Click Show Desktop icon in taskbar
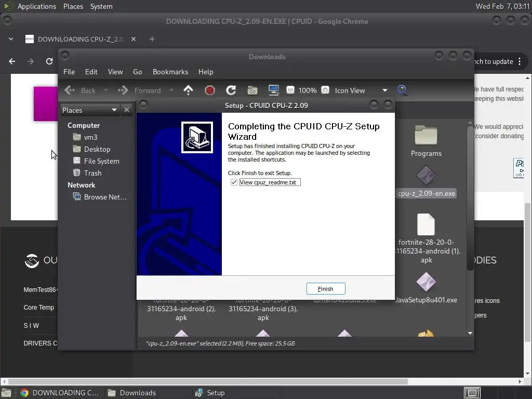 (x=6, y=393)
